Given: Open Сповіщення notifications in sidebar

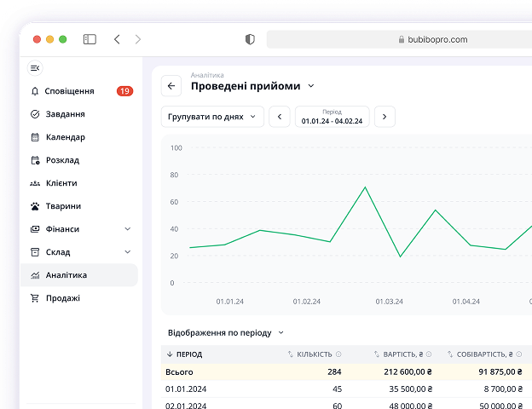Looking at the screenshot, I should (x=70, y=91).
